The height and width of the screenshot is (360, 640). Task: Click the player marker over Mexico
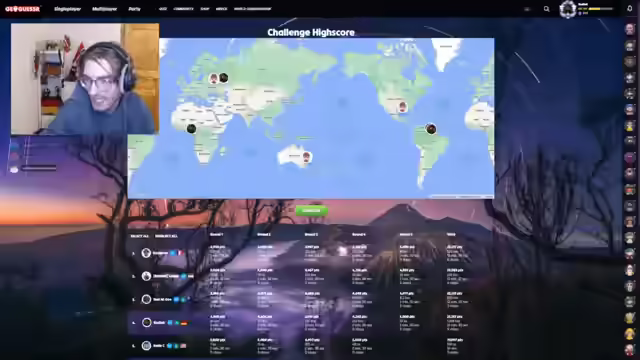pos(402,107)
